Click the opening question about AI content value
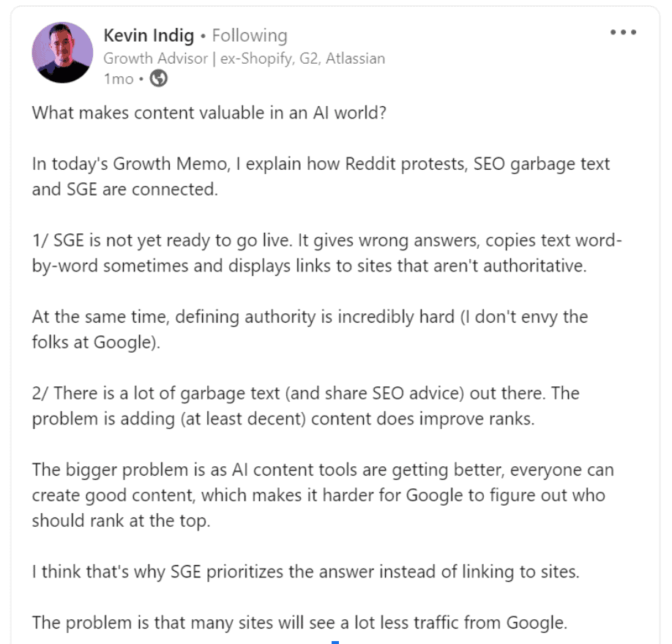 tap(208, 115)
